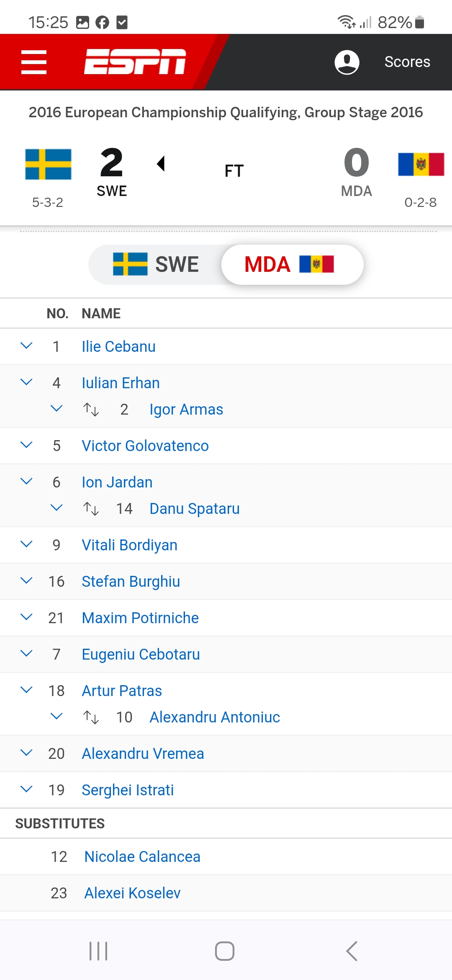Tap the Sweden flag in score header

coord(48,164)
